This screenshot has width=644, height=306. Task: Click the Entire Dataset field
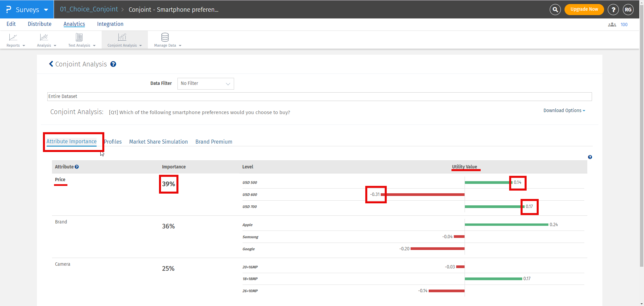coord(319,97)
